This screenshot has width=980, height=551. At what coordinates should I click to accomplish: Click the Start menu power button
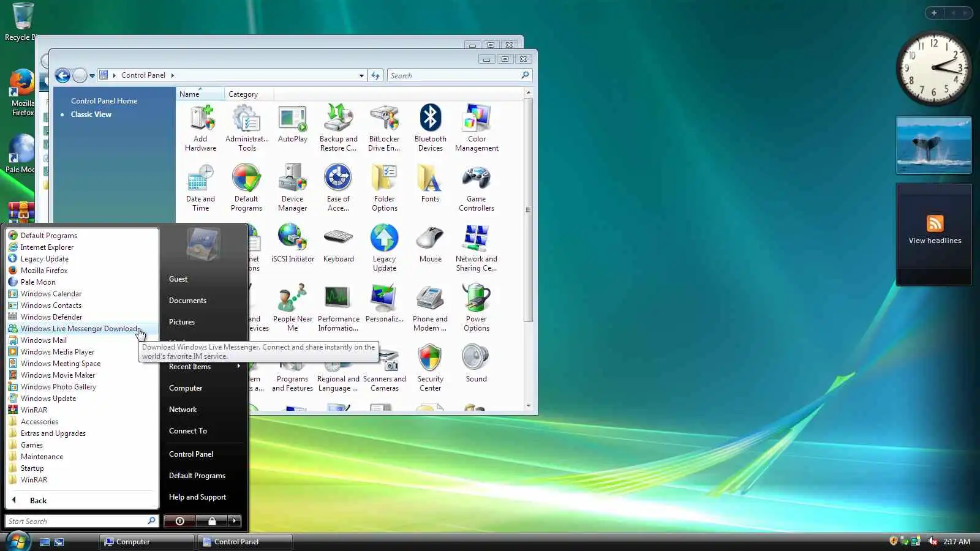[179, 521]
